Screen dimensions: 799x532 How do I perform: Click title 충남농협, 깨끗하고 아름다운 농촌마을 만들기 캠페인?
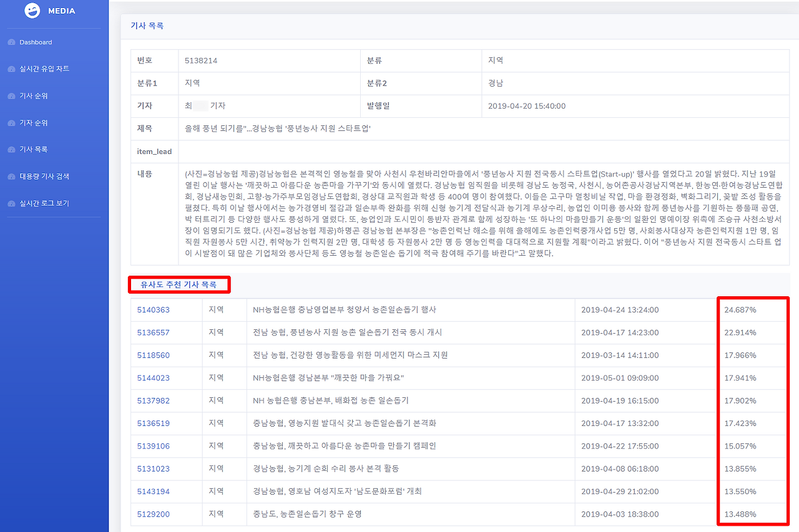[345, 446]
